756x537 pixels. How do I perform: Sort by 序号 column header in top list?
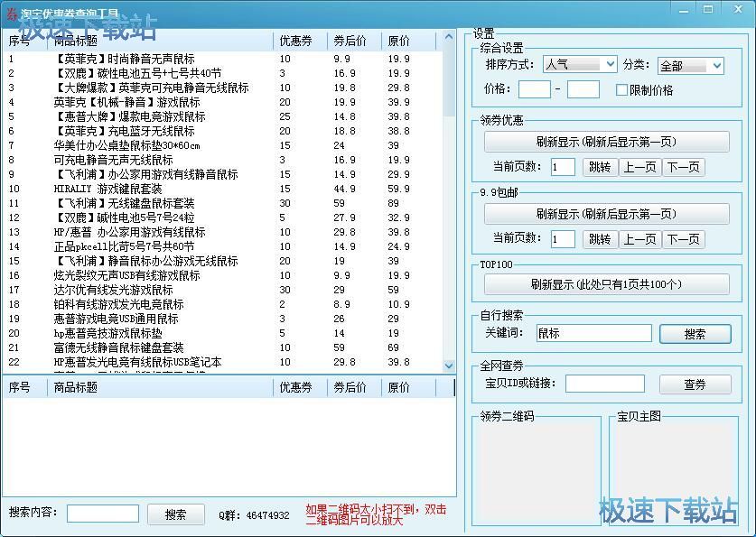point(25,42)
